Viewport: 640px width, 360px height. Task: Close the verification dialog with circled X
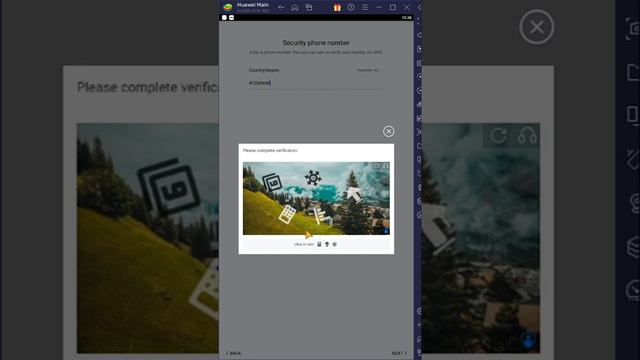389,131
